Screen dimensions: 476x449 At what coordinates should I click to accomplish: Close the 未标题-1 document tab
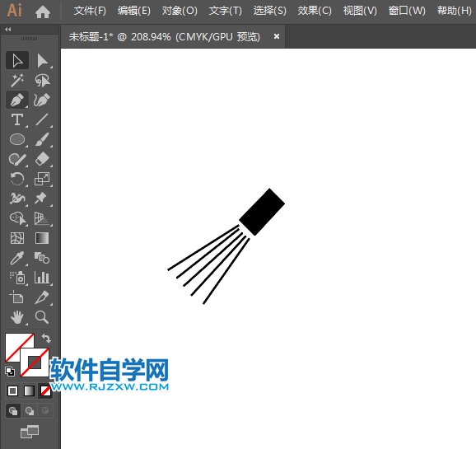(276, 36)
